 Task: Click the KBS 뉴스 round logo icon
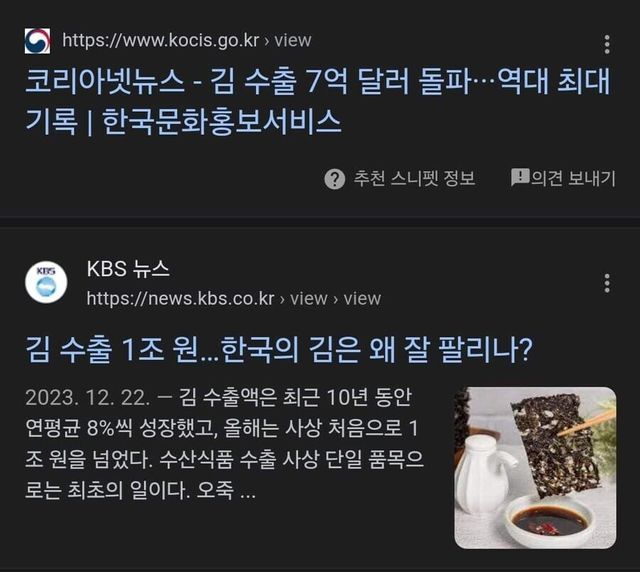pos(46,283)
